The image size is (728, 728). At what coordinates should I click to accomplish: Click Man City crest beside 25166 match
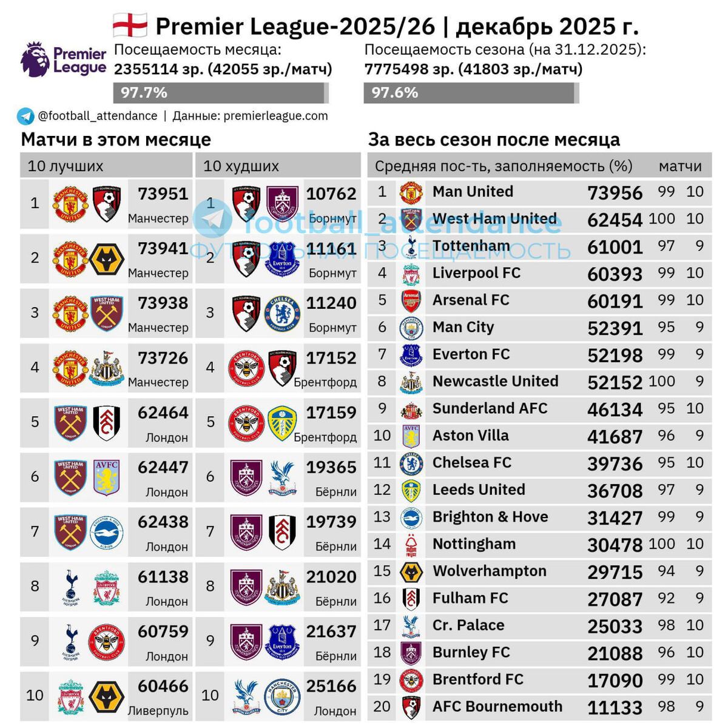(x=283, y=696)
